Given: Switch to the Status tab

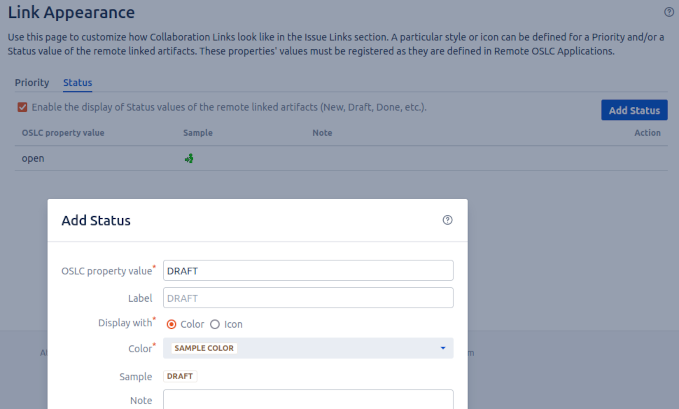Looking at the screenshot, I should (78, 82).
